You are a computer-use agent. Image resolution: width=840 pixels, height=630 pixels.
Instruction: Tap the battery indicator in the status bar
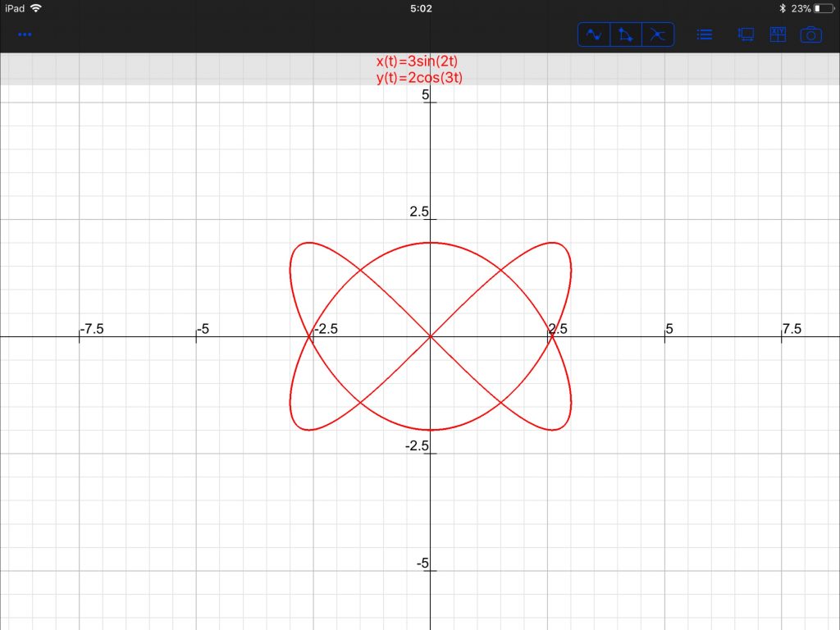pos(824,8)
